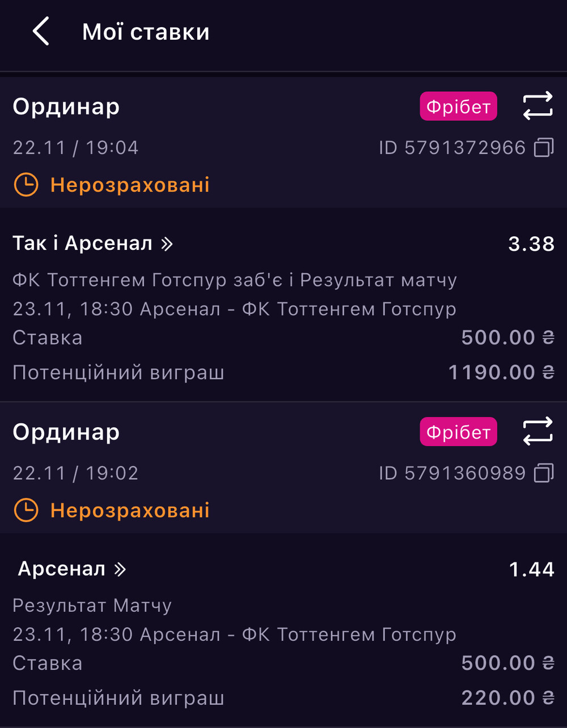Tap the Фрібет badge on the 19:02 bet

point(458,432)
